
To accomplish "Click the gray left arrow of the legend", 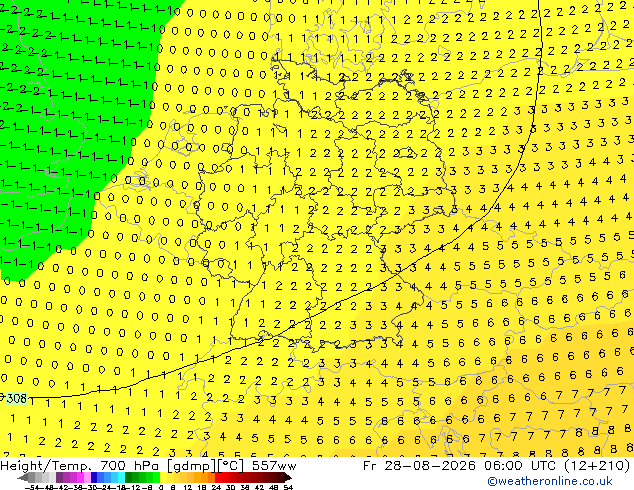I will tap(23, 477).
